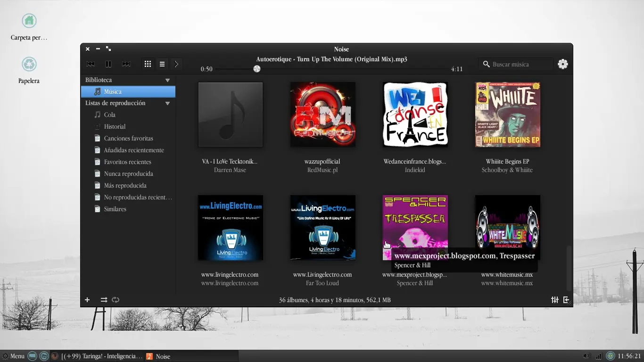
Task: Toggle the info side panel icon
Action: (x=566, y=300)
